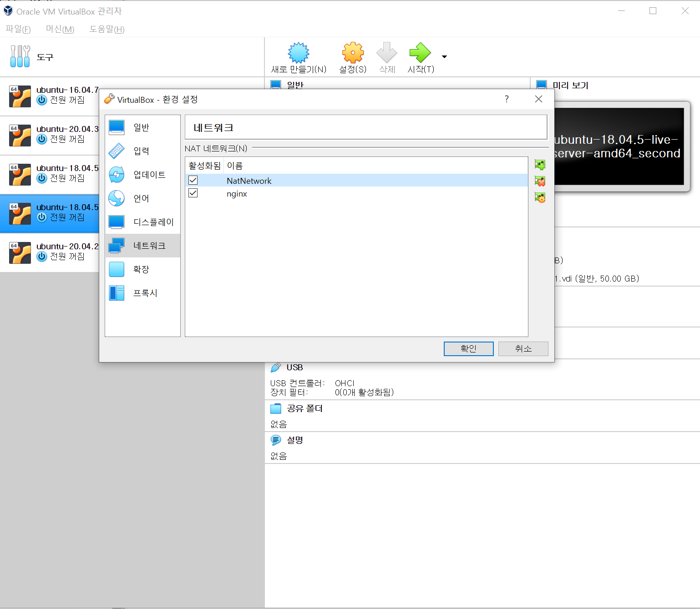Screen dimensions: 700x609
Task: Open Language (언어) preferences category
Action: 143,198
